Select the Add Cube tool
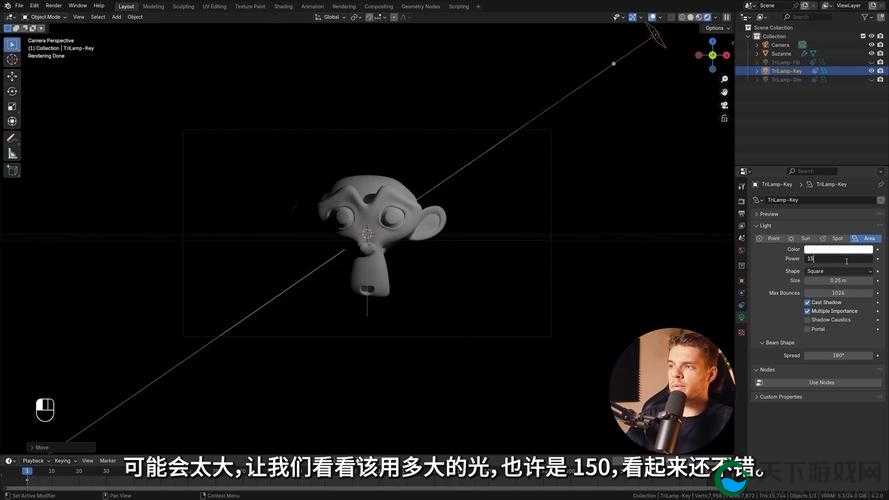 pos(12,170)
